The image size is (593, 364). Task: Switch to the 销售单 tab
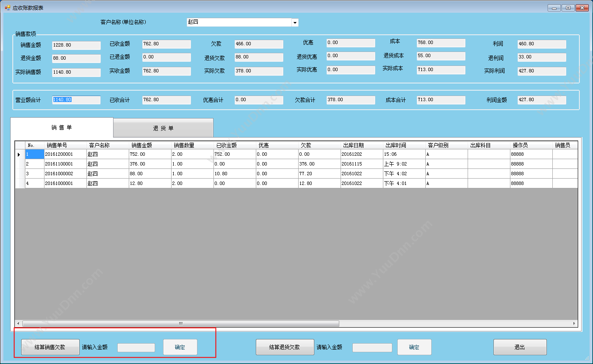[62, 127]
